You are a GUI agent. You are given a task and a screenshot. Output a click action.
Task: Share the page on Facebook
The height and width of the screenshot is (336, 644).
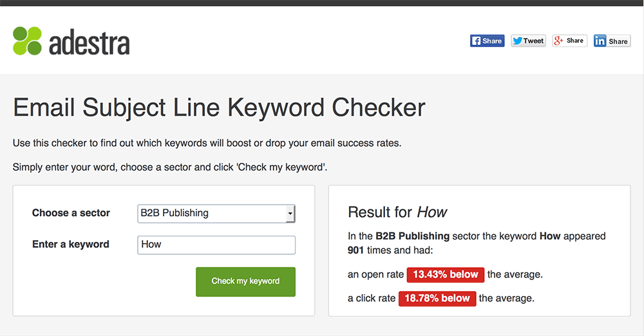[487, 41]
